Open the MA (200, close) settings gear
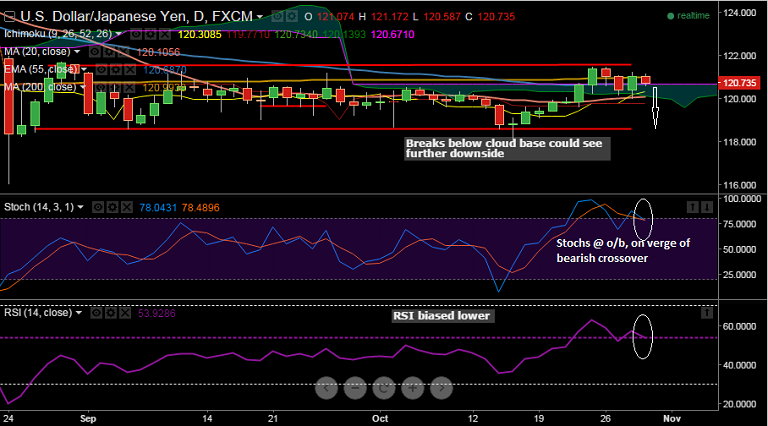Image resolution: width=768 pixels, height=426 pixels. (115, 87)
